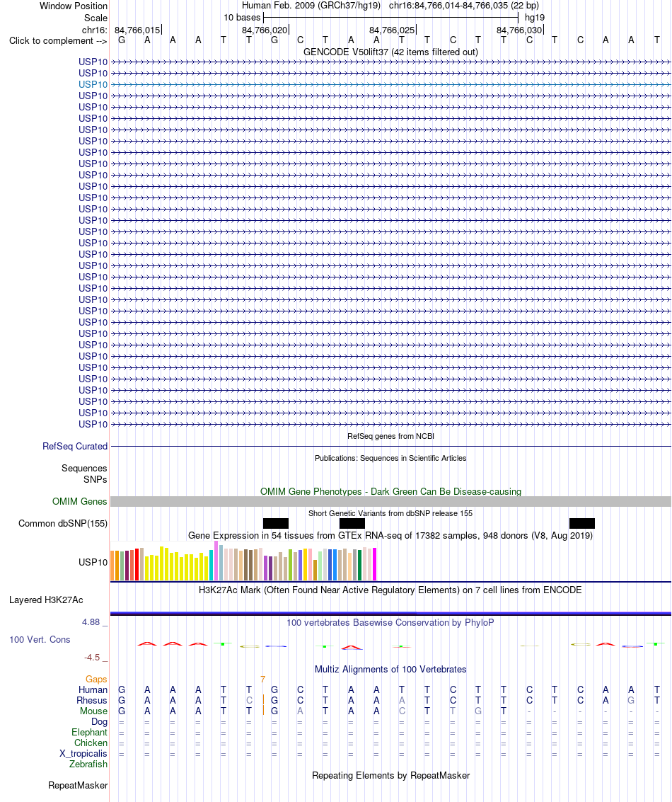Click the orange gap count '7' marker
Viewport: 672px width, 802px height.
pyautogui.click(x=262, y=680)
